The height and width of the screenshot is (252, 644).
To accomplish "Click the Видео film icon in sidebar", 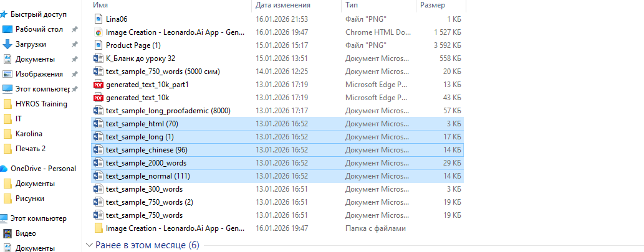I will click(x=7, y=233).
